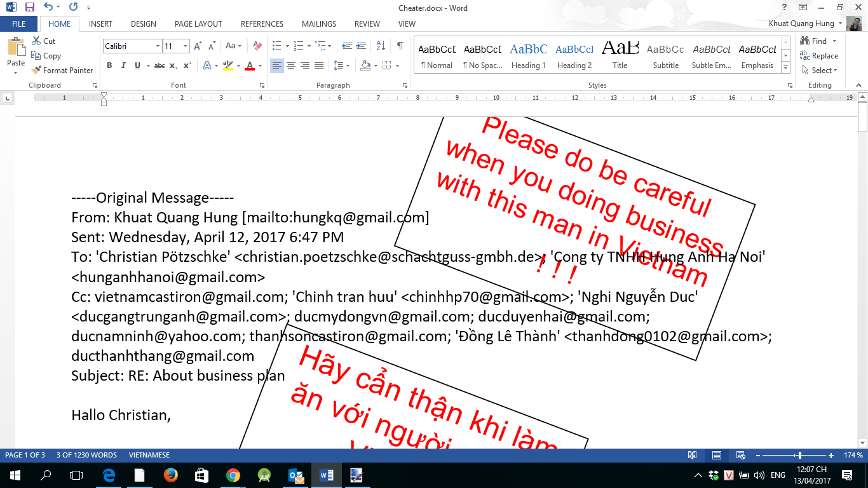Open Print Layout view in status bar
The width and height of the screenshot is (868, 488).
click(717, 455)
